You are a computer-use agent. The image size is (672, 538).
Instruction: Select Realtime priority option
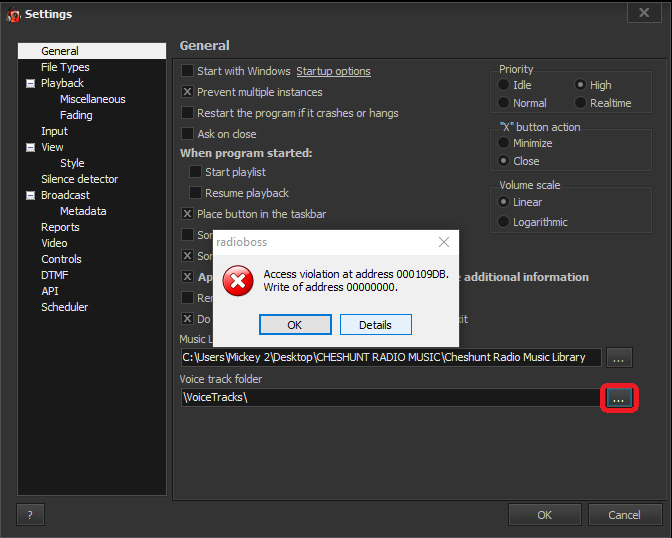581,103
